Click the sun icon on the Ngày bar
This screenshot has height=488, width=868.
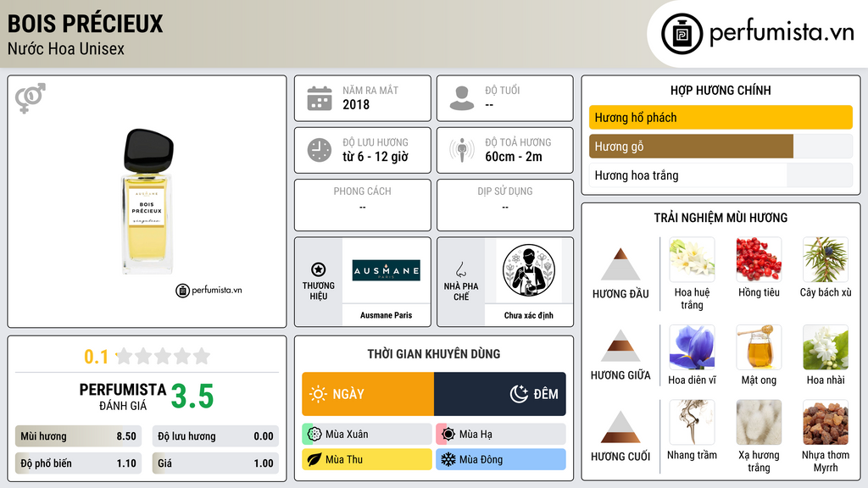click(x=319, y=394)
